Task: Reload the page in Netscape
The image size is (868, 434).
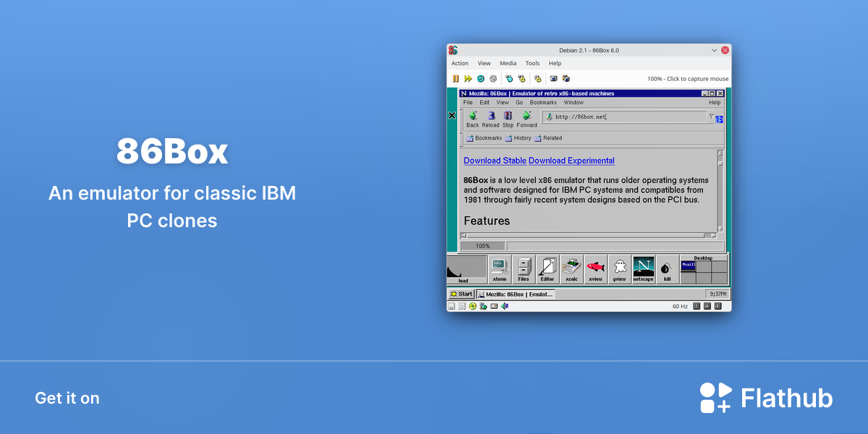Action: 490,119
